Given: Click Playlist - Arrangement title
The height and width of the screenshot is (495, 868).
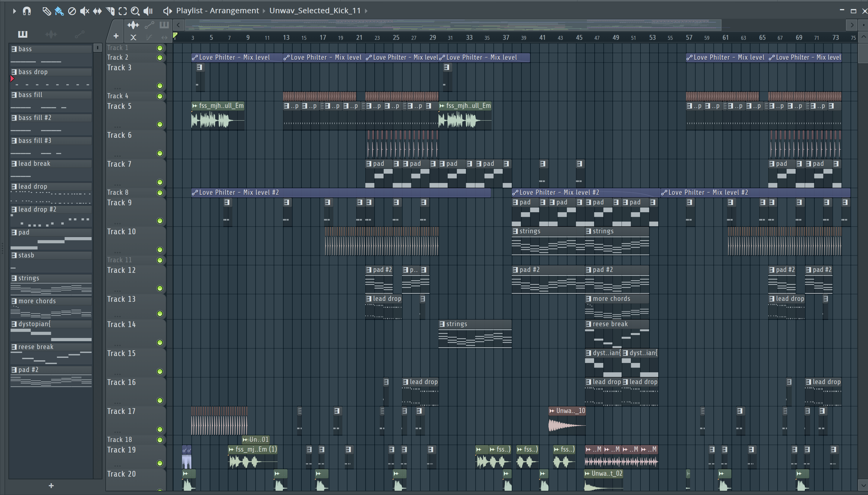Looking at the screenshot, I should point(218,11).
